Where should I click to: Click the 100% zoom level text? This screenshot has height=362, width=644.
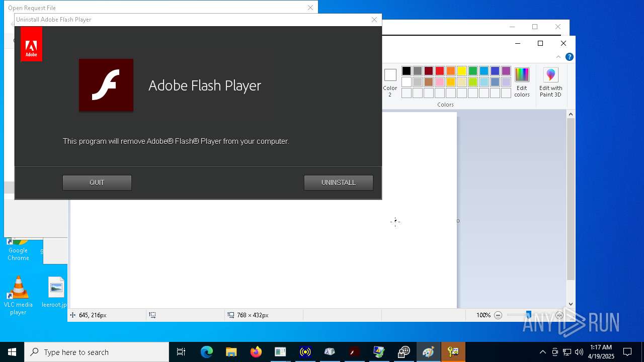484,315
